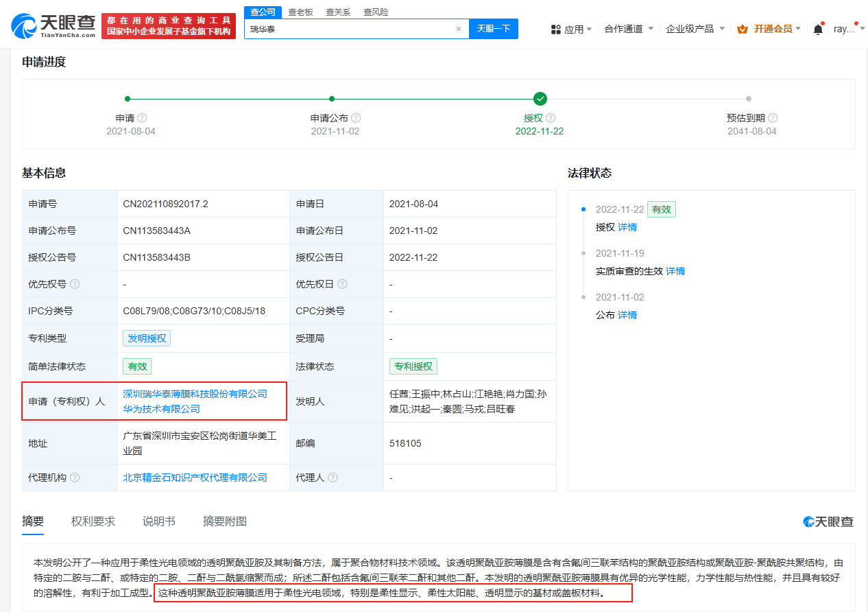Click the 基本信息 section heading
The width and height of the screenshot is (868, 612).
44,173
